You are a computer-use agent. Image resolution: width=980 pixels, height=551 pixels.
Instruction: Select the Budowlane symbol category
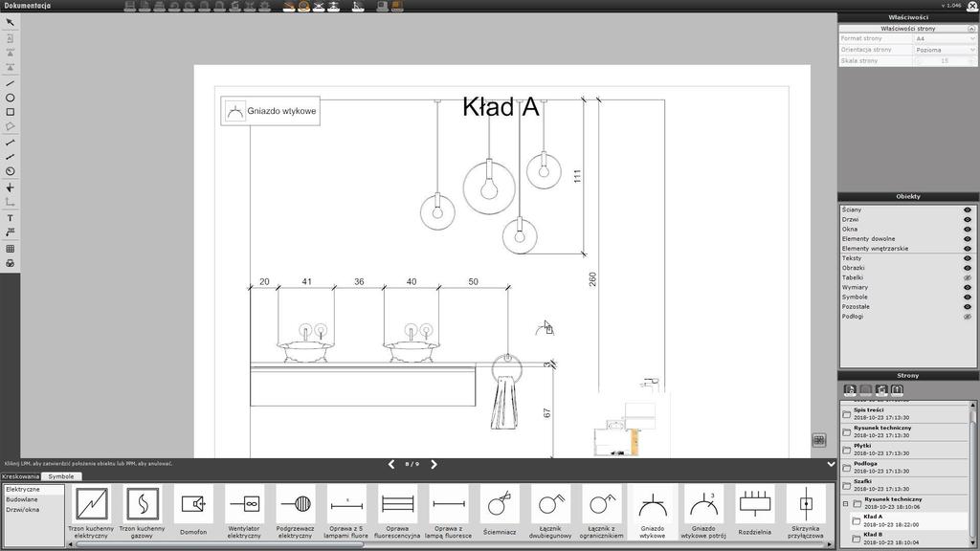pyautogui.click(x=33, y=499)
